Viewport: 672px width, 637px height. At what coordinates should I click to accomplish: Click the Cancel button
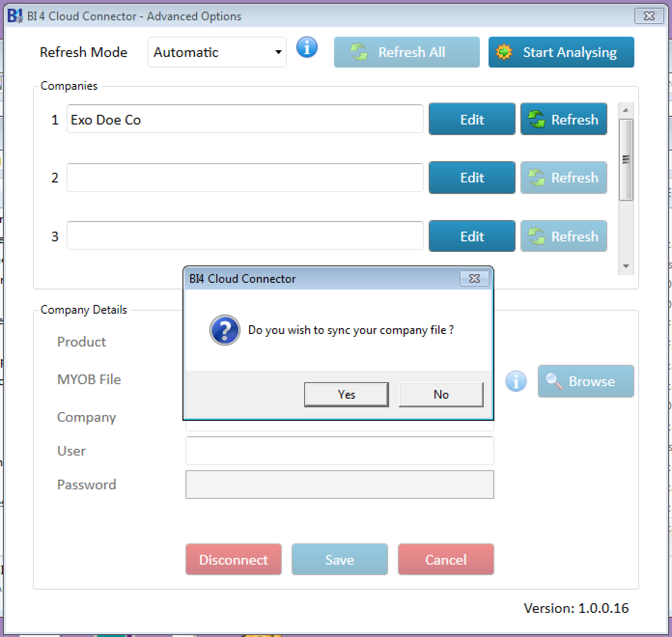point(446,559)
